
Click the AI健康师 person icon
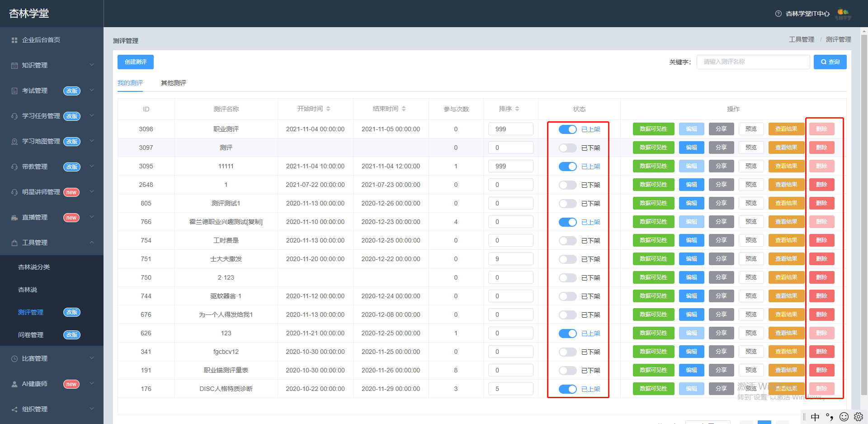coord(14,384)
